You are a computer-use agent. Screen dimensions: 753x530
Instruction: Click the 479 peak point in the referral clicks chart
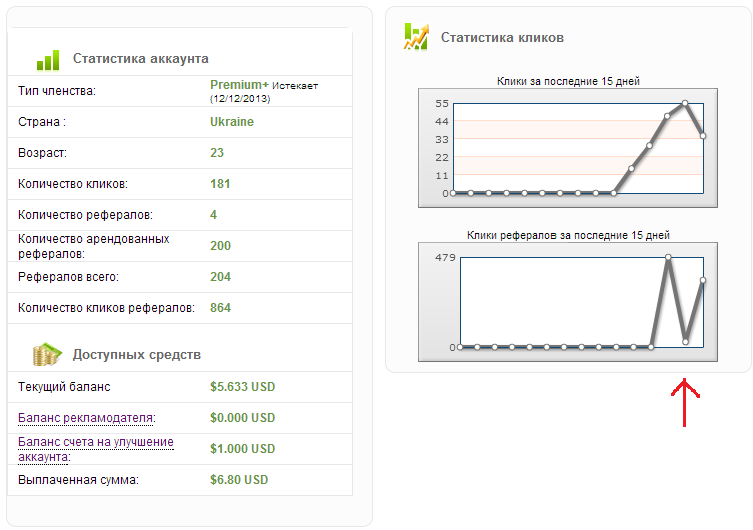click(x=668, y=258)
